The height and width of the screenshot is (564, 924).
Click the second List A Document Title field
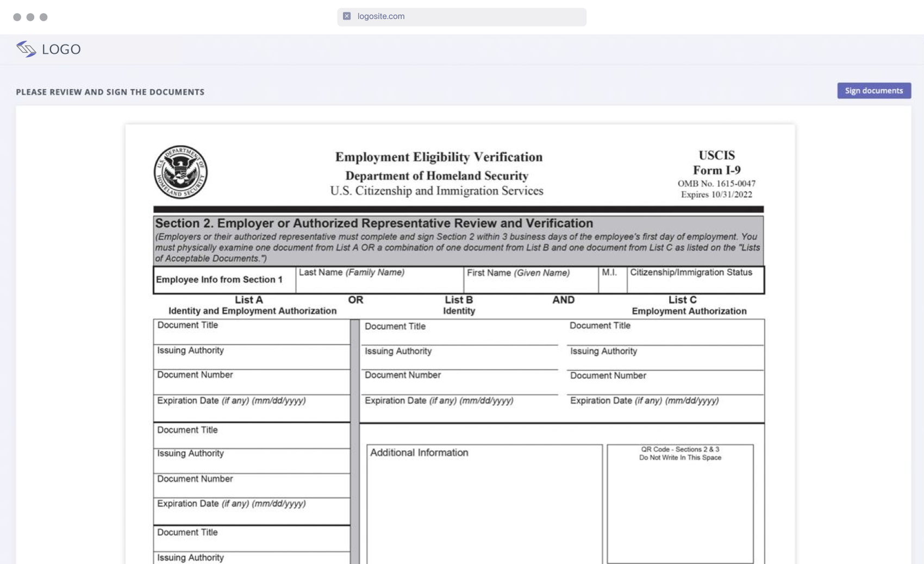[251, 436]
